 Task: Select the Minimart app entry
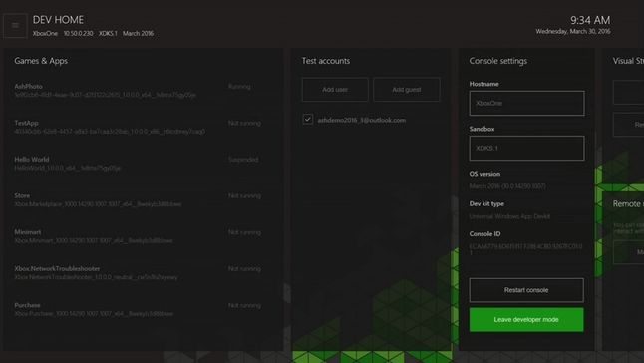(x=138, y=236)
